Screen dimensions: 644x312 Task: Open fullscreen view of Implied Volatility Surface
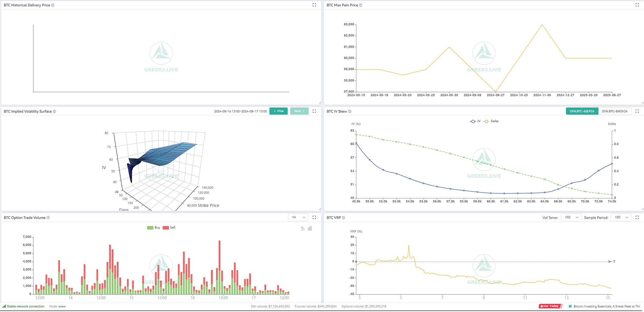point(314,111)
